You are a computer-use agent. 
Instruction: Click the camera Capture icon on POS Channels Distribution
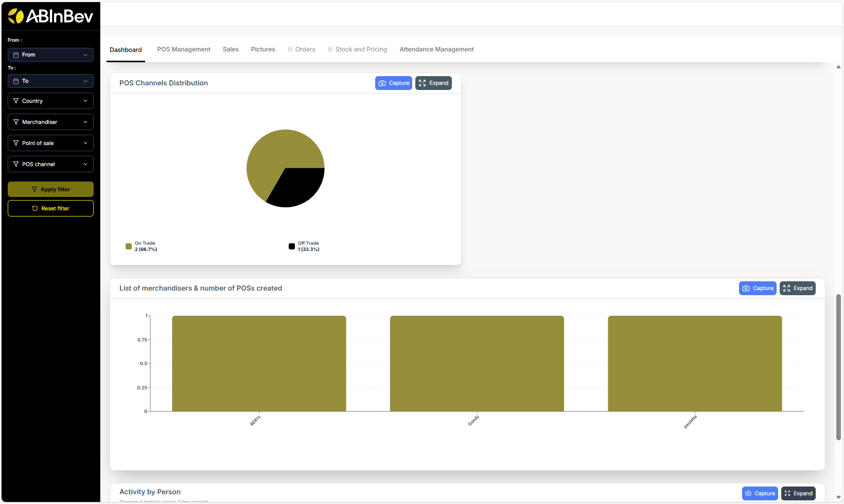382,83
